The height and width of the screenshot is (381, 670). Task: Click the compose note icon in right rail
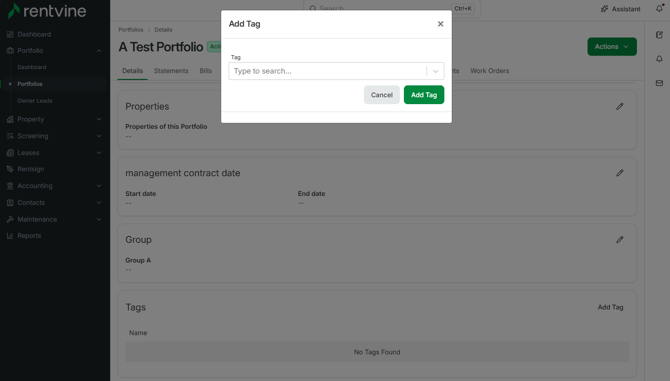click(659, 35)
